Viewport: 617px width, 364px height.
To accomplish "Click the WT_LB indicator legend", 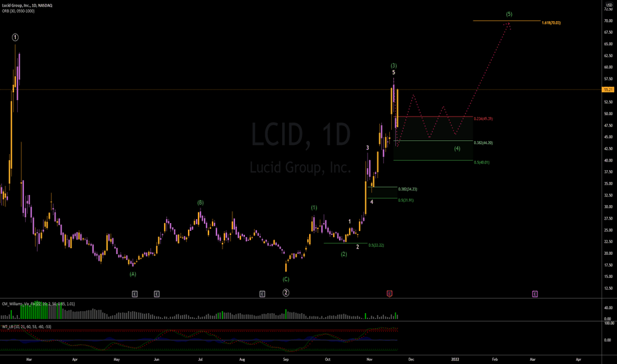I will click(26, 327).
